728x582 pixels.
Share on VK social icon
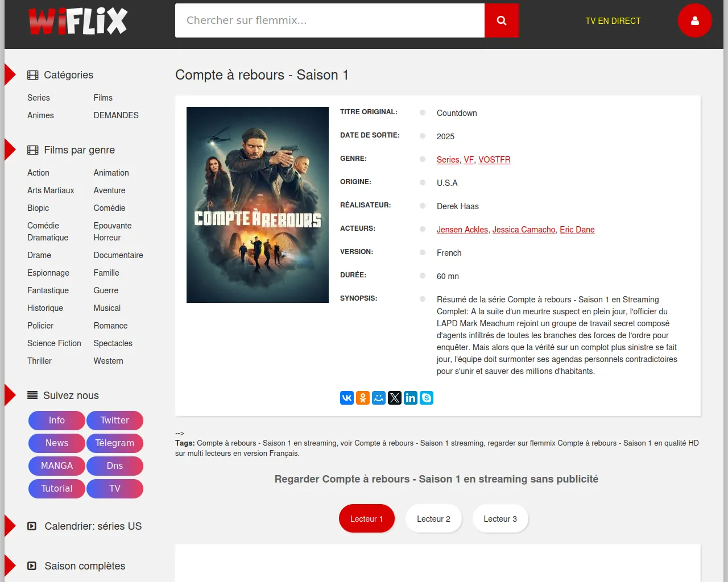[347, 398]
